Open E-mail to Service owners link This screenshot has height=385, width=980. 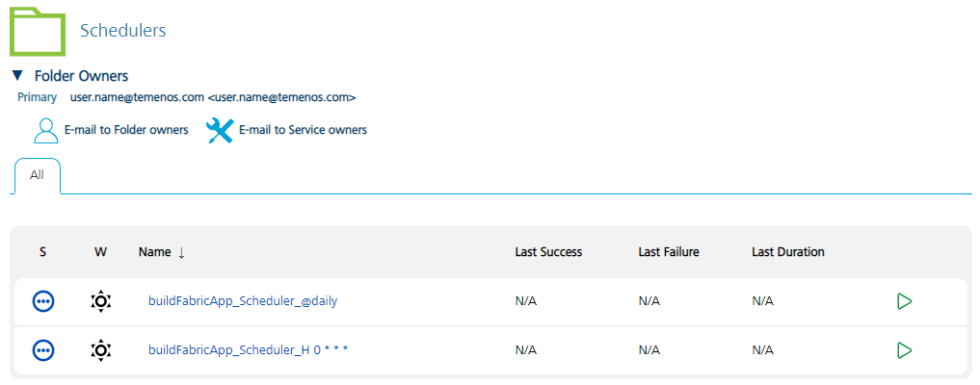303,130
